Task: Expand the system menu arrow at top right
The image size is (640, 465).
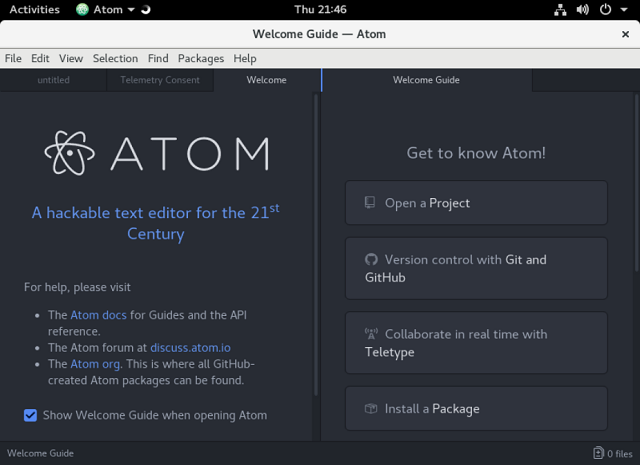Action: [624, 9]
